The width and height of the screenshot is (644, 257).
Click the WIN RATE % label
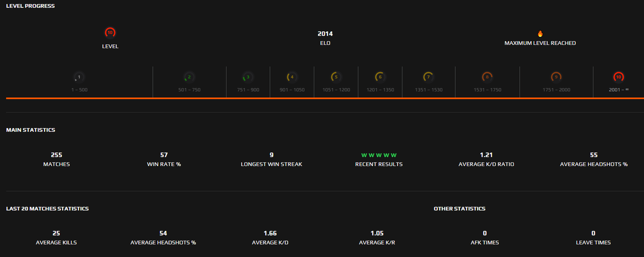pyautogui.click(x=164, y=164)
